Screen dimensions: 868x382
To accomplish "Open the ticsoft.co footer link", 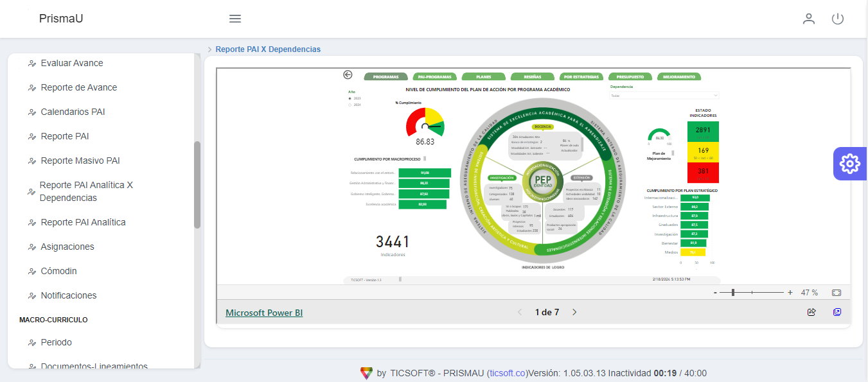I will (x=507, y=373).
